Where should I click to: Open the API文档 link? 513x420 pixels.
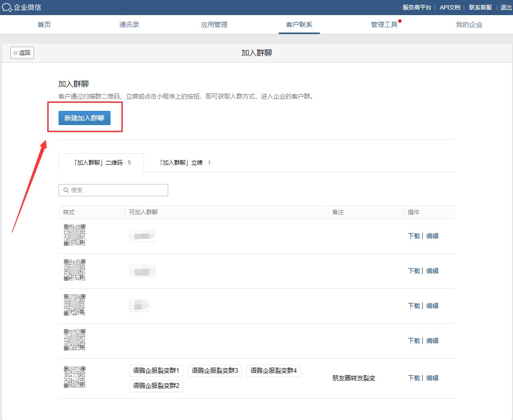pos(450,8)
